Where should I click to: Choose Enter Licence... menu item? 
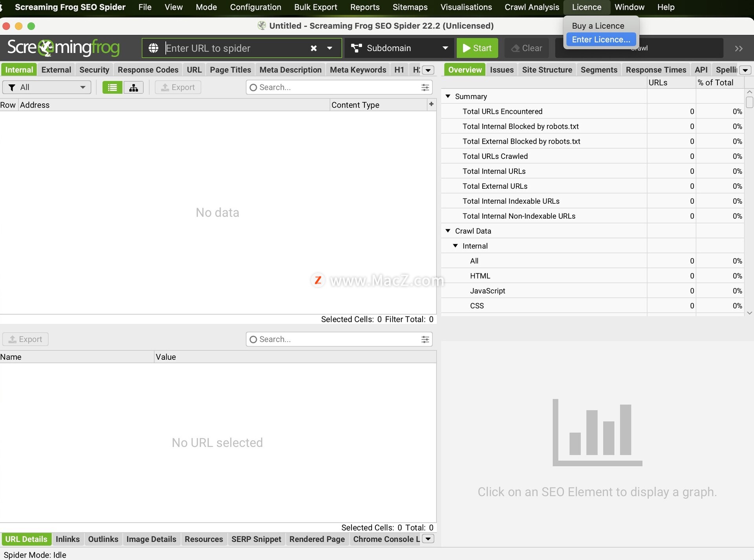(x=601, y=39)
